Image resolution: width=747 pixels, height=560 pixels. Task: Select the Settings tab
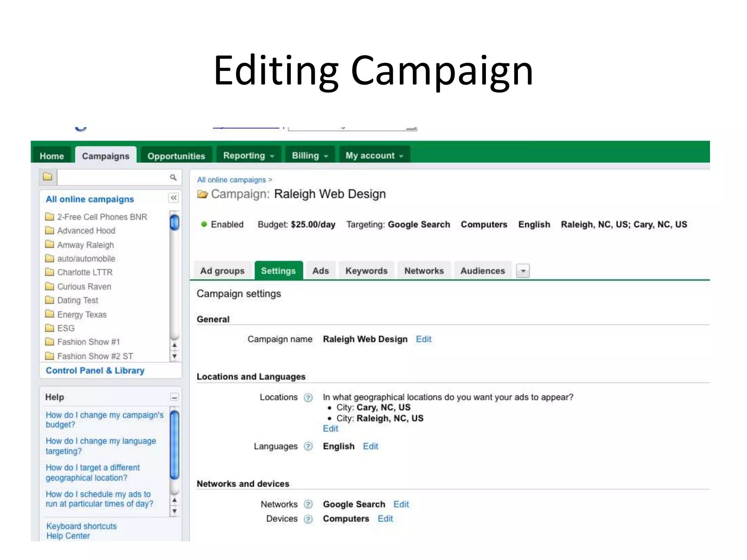tap(279, 271)
